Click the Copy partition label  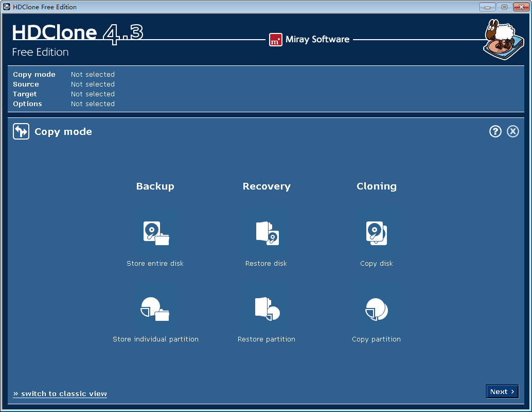point(376,339)
